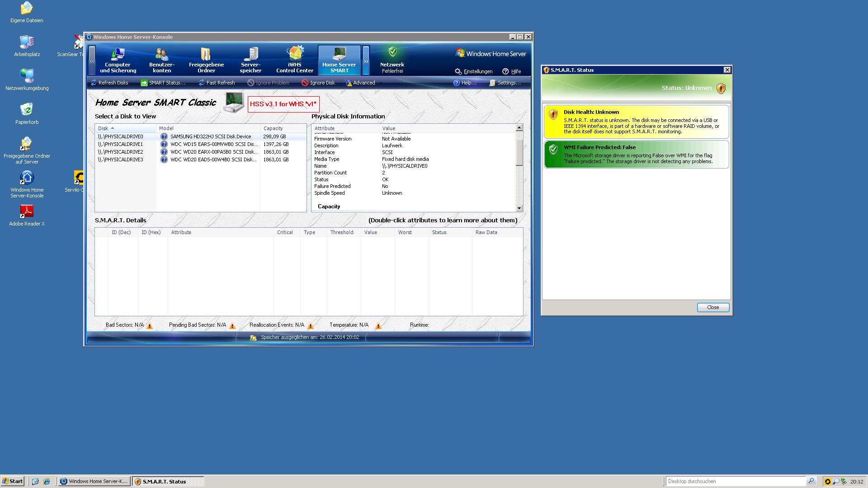Open Serverspeicher tab
The width and height of the screenshot is (868, 488).
[250, 60]
